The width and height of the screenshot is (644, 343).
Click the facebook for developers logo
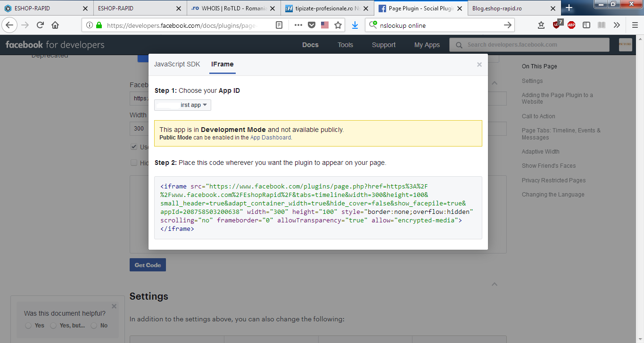pyautogui.click(x=55, y=45)
